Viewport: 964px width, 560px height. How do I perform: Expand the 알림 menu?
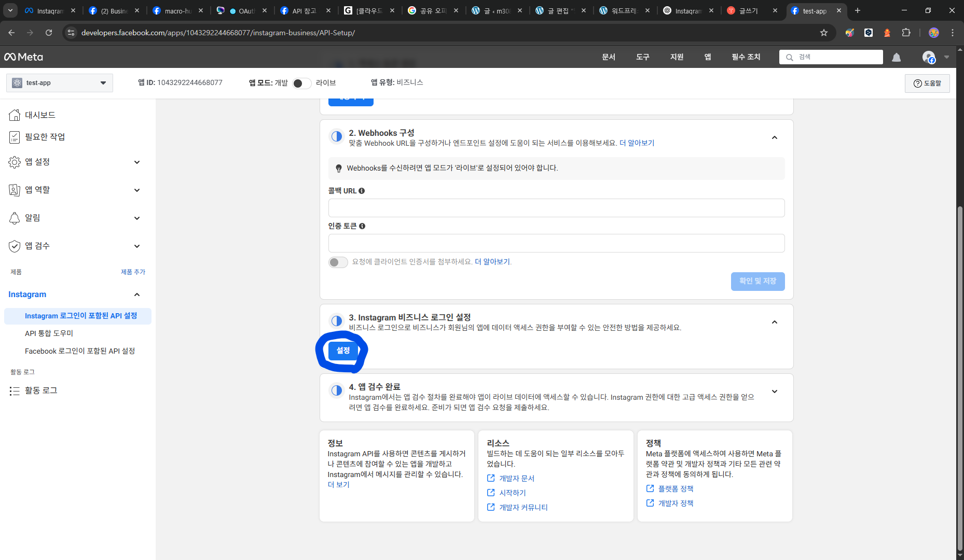[137, 218]
